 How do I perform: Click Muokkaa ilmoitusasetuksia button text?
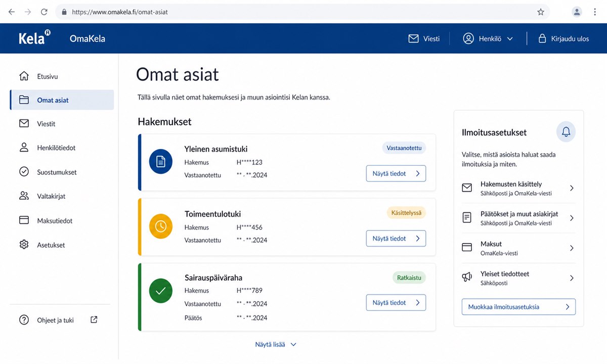(503, 307)
